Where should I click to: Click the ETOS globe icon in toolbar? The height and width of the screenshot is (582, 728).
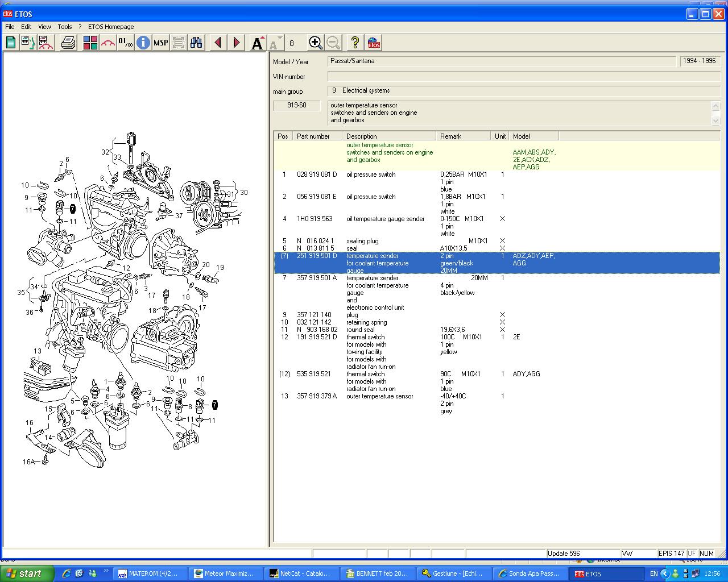tap(374, 43)
